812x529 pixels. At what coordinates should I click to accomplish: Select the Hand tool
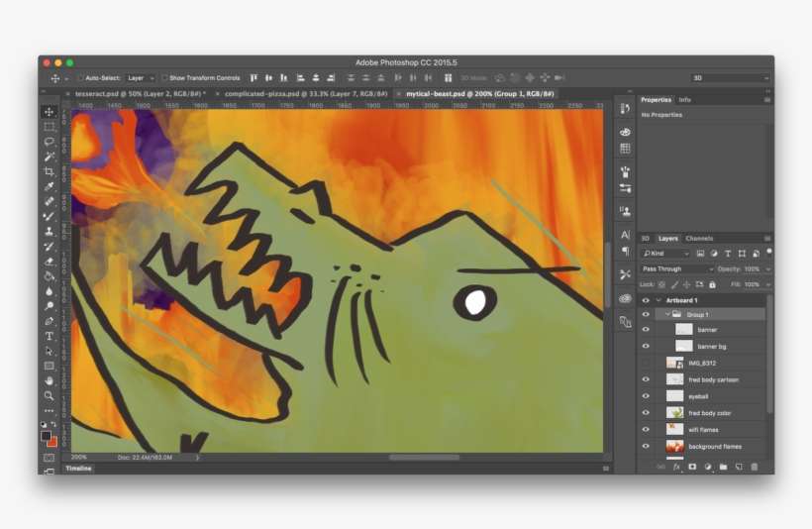49,380
